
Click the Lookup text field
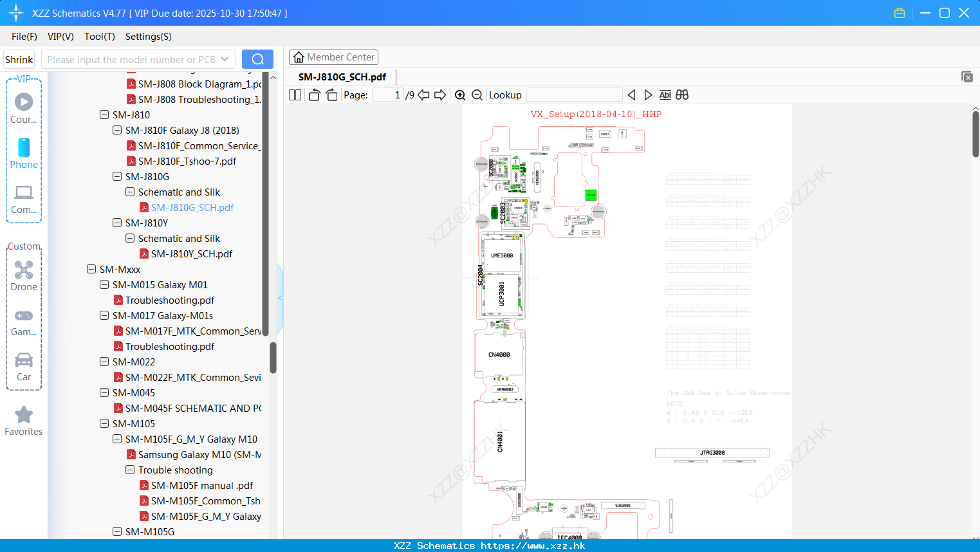pyautogui.click(x=575, y=95)
